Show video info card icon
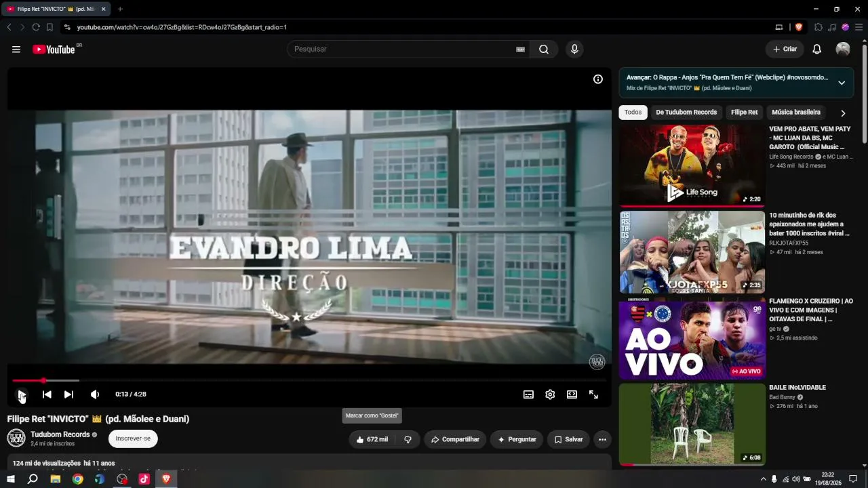This screenshot has height=488, width=868. pyautogui.click(x=598, y=79)
